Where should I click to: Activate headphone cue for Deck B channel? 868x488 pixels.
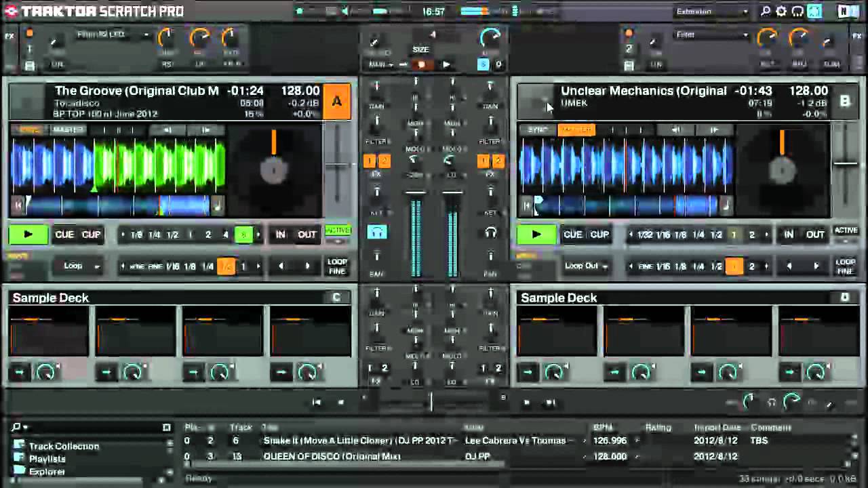(491, 232)
